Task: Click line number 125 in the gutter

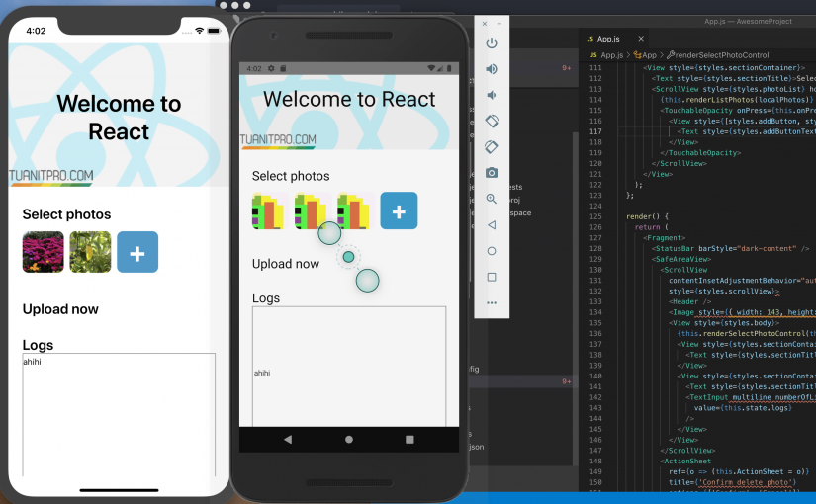Action: pyautogui.click(x=595, y=216)
